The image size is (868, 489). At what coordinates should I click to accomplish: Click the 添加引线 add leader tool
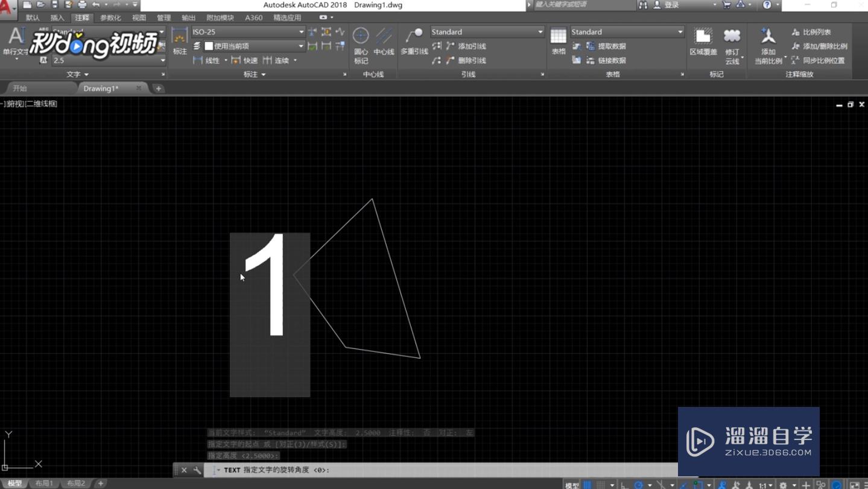[466, 46]
